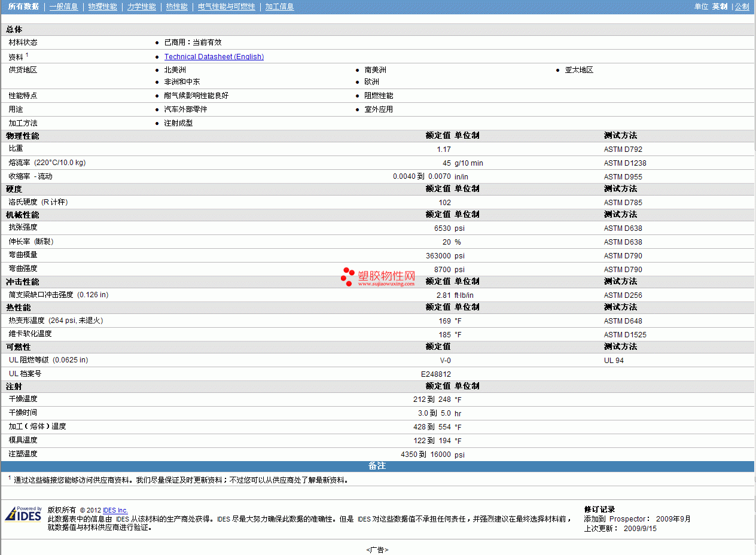Switch to the 物理性能 tab

pyautogui.click(x=102, y=7)
